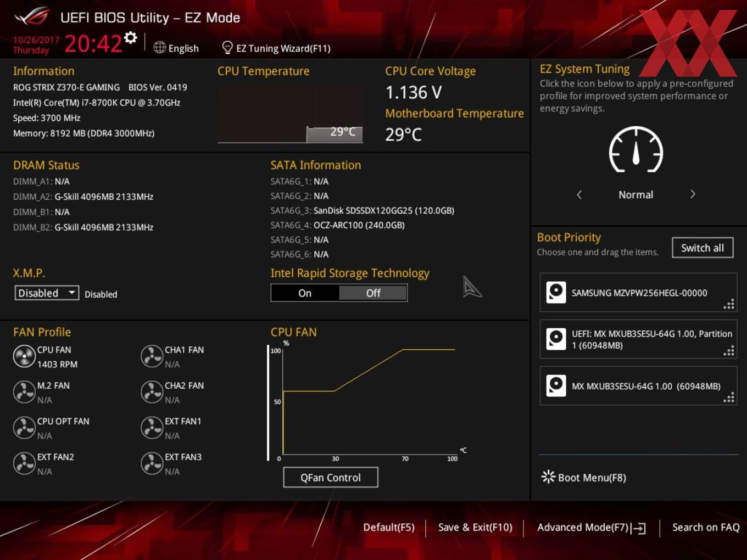Open the X.M.P. Disabled dropdown
This screenshot has height=560, width=747.
(x=47, y=293)
